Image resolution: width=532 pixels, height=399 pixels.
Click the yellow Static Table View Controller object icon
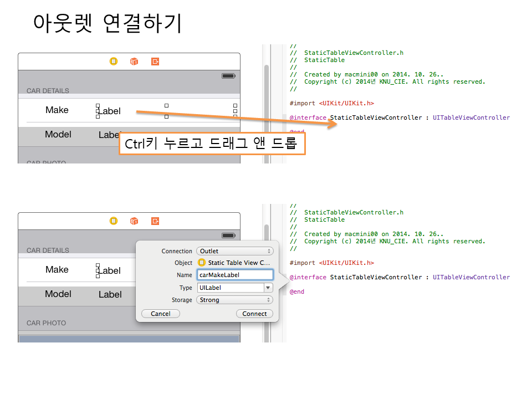tap(202, 263)
